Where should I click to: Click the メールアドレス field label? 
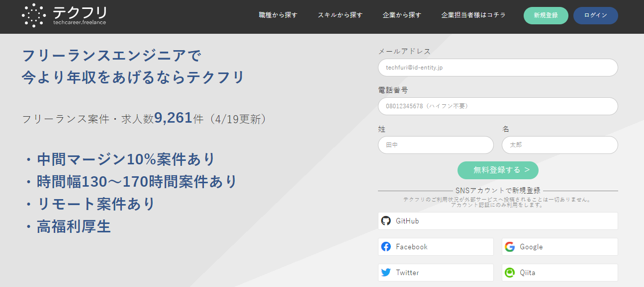point(404,51)
